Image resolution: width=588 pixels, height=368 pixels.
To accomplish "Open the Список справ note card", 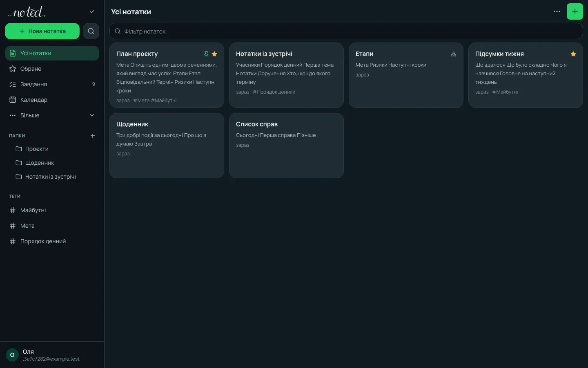I will tap(286, 146).
